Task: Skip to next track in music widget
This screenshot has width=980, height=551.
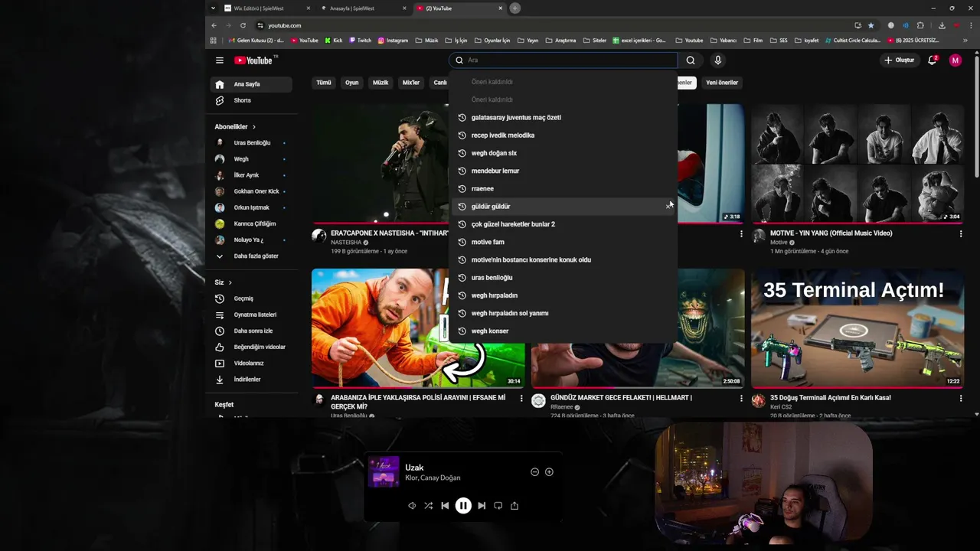Action: pos(482,506)
